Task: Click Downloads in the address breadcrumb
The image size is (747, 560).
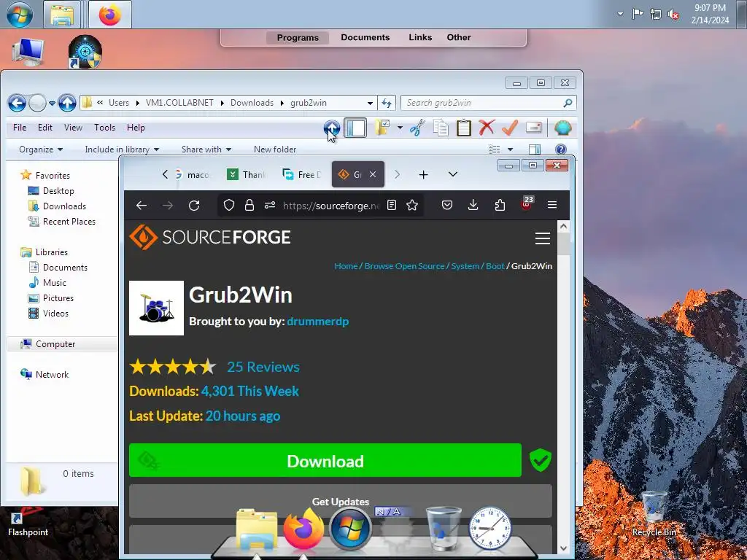Action: pyautogui.click(x=252, y=103)
